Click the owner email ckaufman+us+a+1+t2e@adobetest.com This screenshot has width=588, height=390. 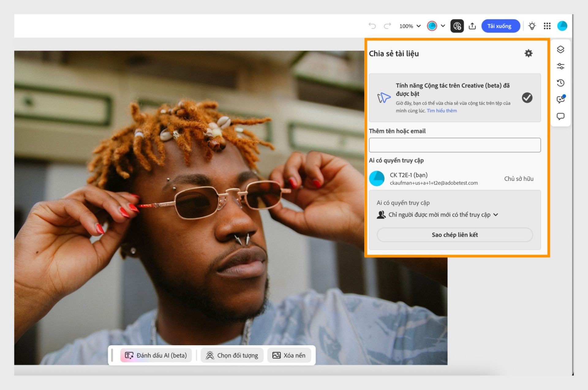(x=434, y=183)
